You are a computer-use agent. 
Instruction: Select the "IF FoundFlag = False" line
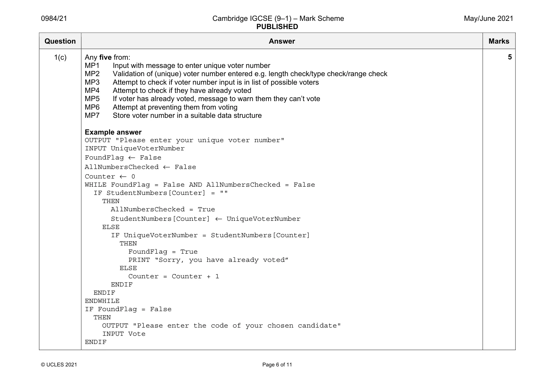(x=128, y=309)
